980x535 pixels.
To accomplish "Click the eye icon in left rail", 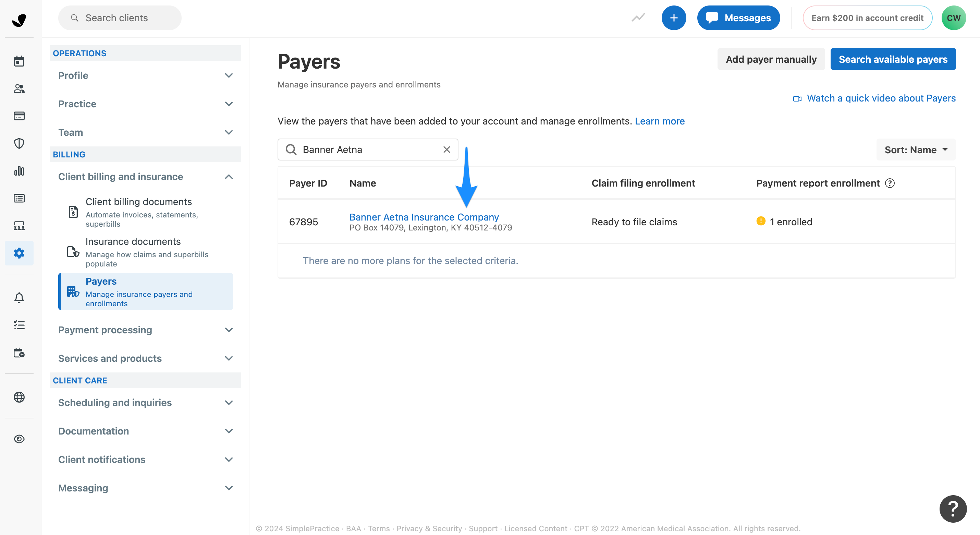I will point(19,439).
